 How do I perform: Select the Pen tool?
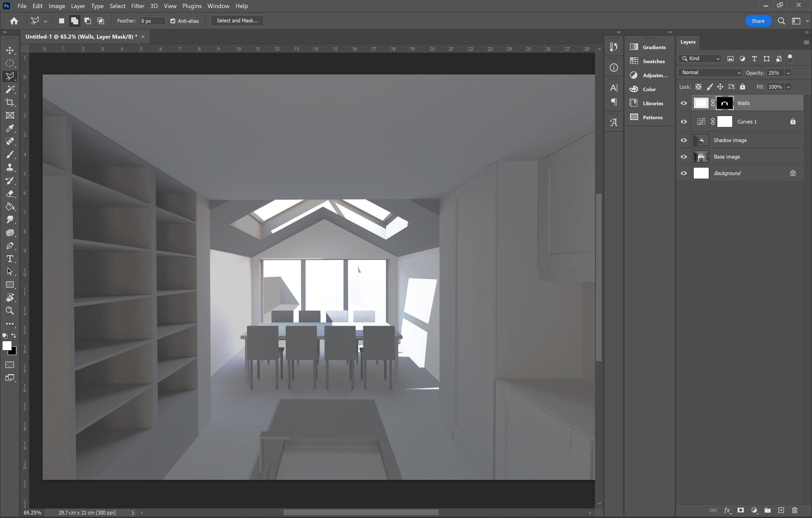click(10, 246)
